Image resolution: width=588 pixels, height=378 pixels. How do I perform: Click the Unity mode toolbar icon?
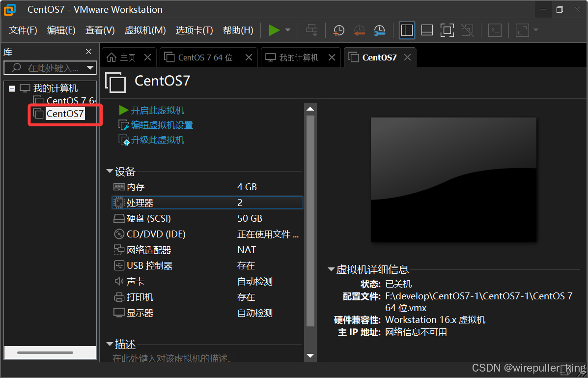click(467, 30)
